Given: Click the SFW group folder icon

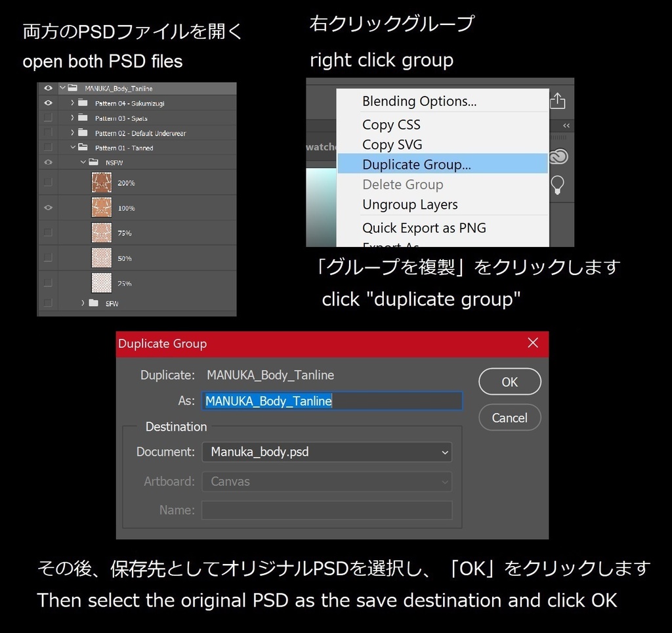Looking at the screenshot, I should point(94,303).
